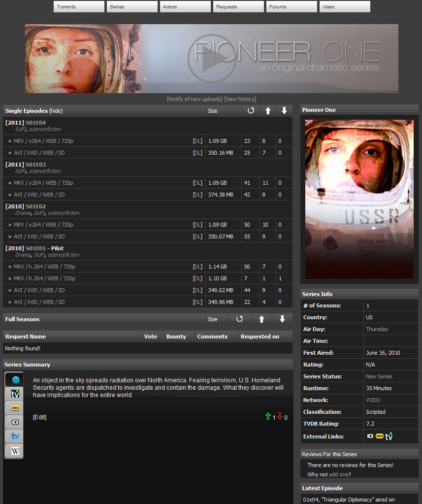Select the TVRage summary source icon in sidebar
422x504 pixels.
(15, 422)
